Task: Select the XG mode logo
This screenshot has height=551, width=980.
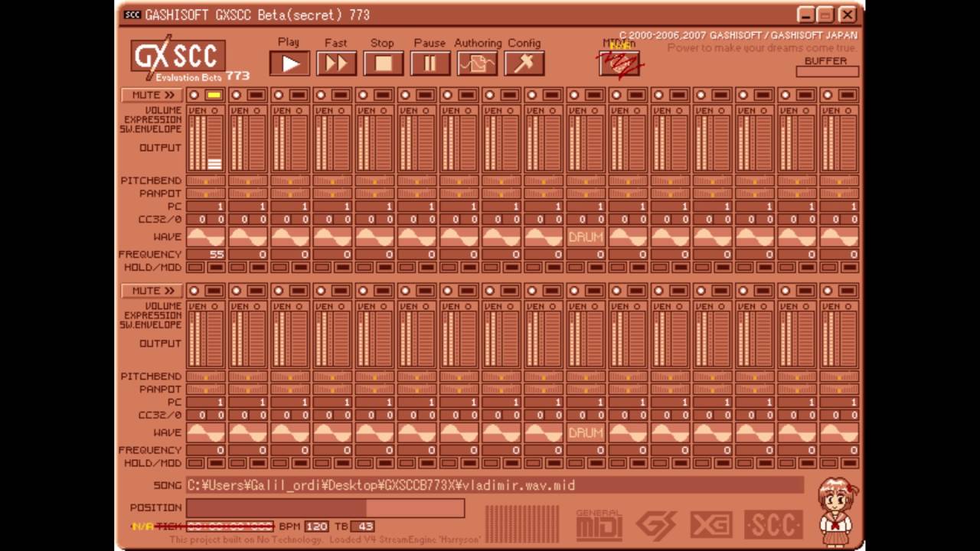Action: tap(710, 525)
